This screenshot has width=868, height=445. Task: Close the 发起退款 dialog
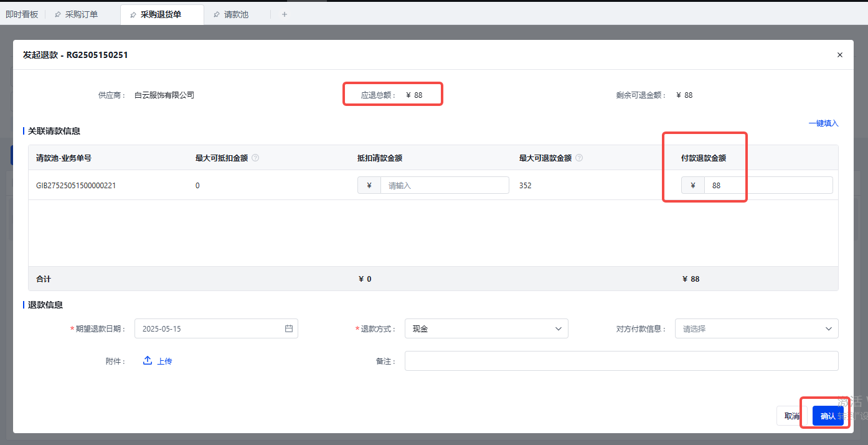(839, 55)
